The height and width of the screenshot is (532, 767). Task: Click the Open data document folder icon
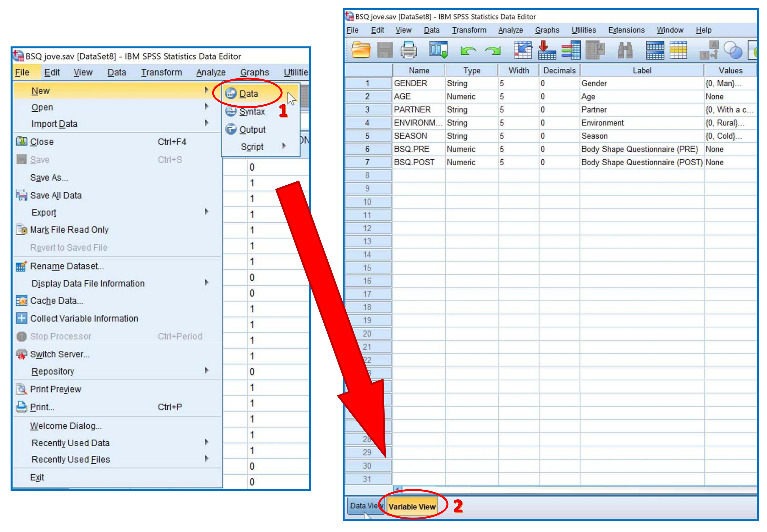(361, 50)
